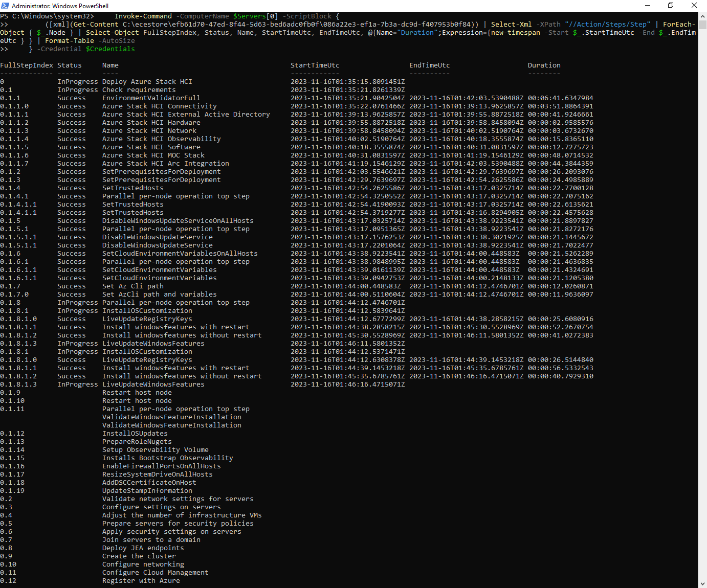Click 'EnableFirewallPortsOnAllHosts' step
This screenshot has height=588, width=707.
162,466
